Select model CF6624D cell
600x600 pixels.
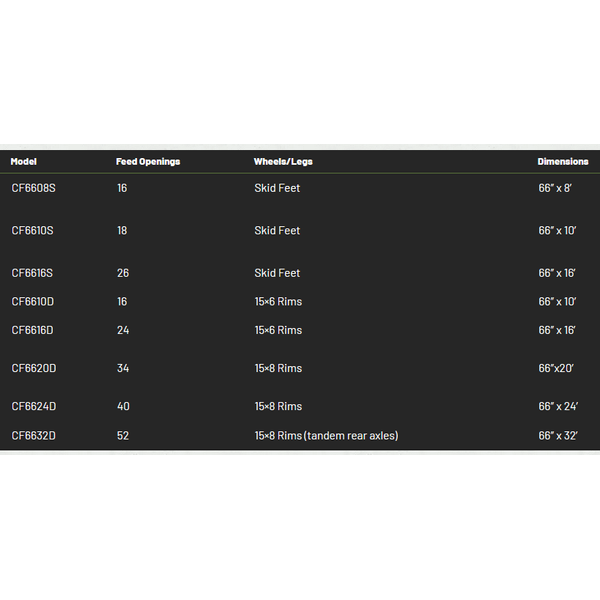[x=34, y=406]
